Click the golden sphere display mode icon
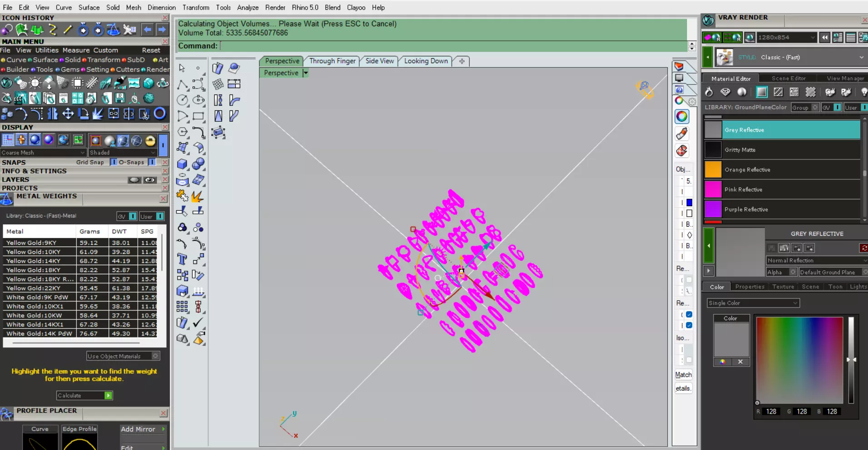Screen dimensions: 868x450 tap(150, 141)
